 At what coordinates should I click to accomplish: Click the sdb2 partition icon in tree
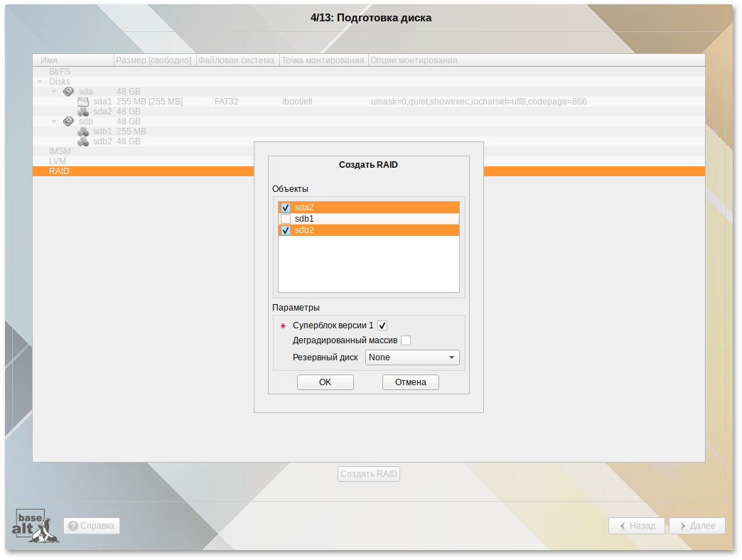[83, 141]
